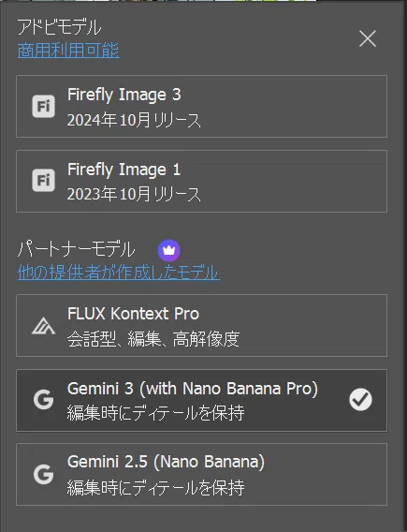Pick Gemini 2.5 (Nano Banana) title
Image resolution: width=407 pixels, height=532 pixels.
pos(166,462)
